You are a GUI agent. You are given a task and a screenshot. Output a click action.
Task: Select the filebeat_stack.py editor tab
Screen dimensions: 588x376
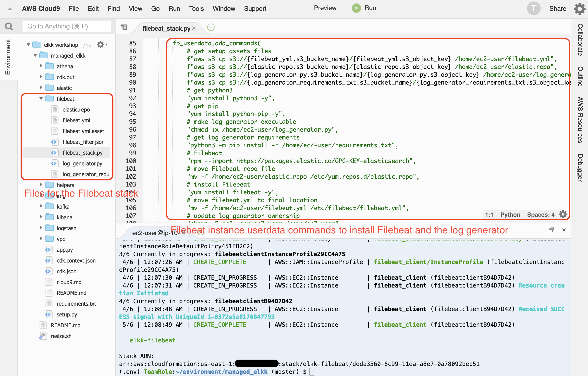point(166,28)
